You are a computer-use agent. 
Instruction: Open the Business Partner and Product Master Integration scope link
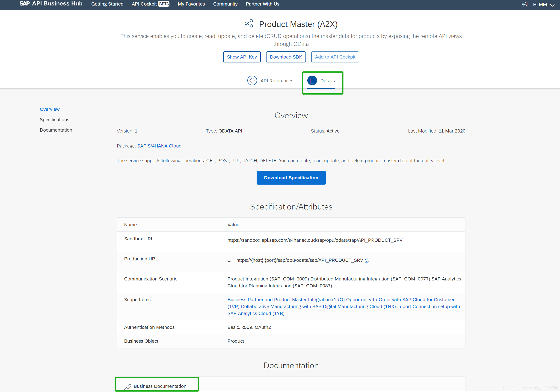[x=286, y=299]
